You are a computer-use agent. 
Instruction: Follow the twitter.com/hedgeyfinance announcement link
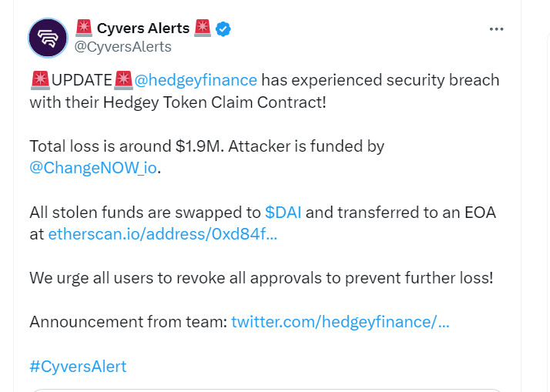340,321
